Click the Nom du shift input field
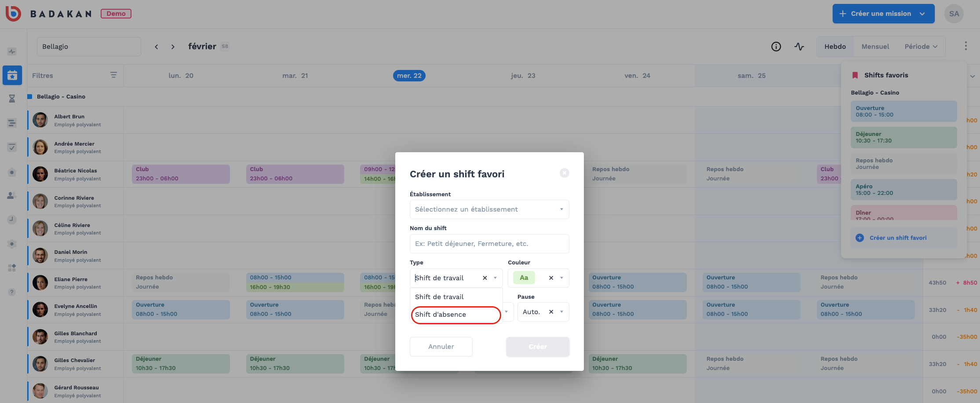This screenshot has width=980, height=403. 489,244
